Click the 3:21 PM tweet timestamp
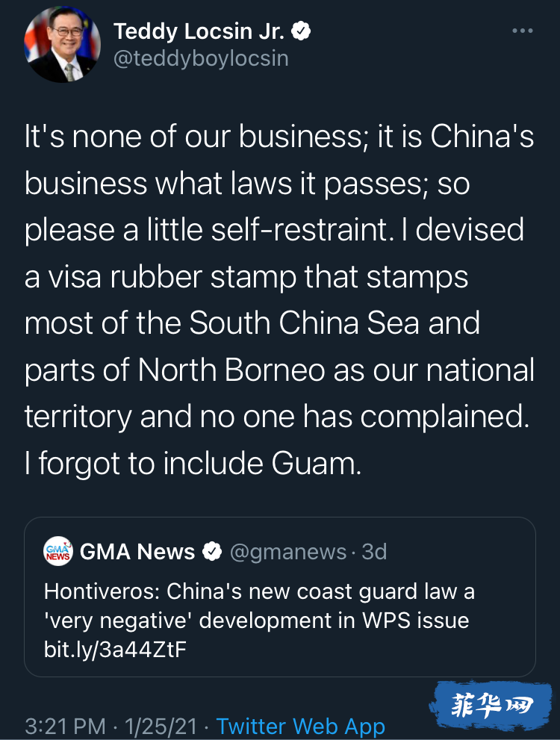Viewport: 560px width, 740px height. (65, 727)
